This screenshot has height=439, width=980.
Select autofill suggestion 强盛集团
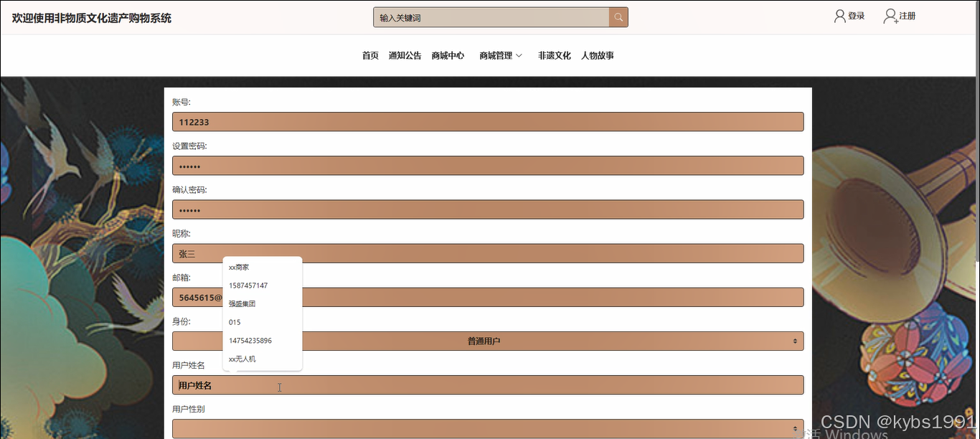click(263, 303)
